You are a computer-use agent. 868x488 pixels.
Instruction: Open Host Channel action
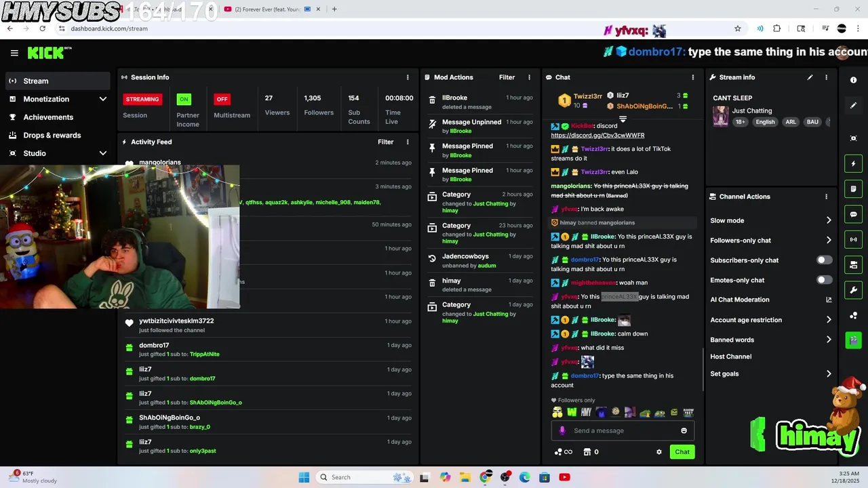[730, 357]
